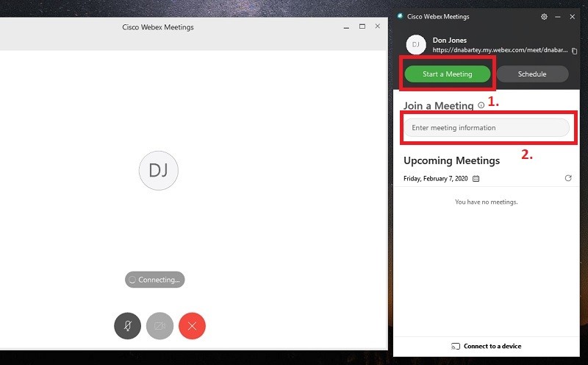Click the Friday, February 7, 2020 date
This screenshot has height=365, width=588.
pyautogui.click(x=435, y=179)
